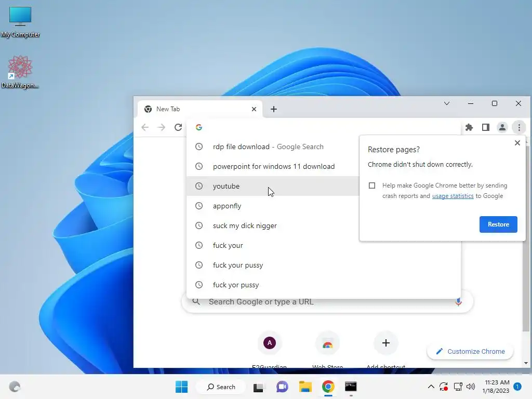The image size is (532, 399).
Task: Minimize the Chrome window
Action: (471, 103)
